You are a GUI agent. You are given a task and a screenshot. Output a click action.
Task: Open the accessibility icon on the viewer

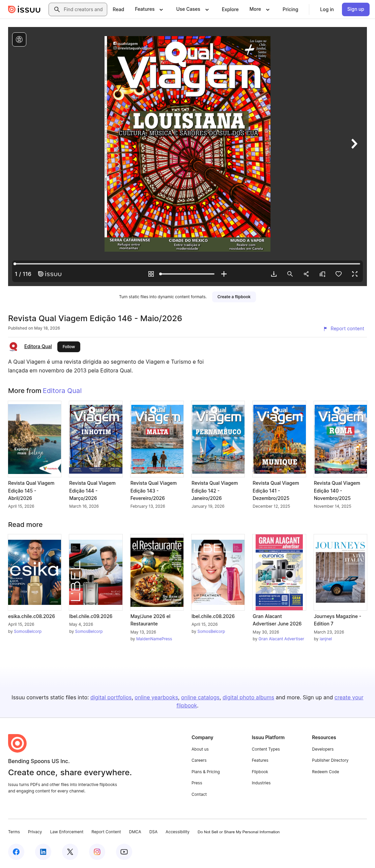click(x=19, y=39)
